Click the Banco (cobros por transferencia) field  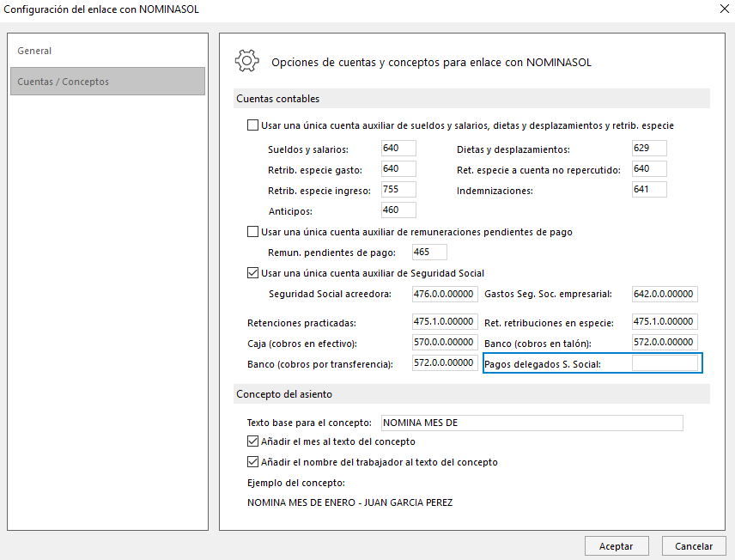click(445, 362)
